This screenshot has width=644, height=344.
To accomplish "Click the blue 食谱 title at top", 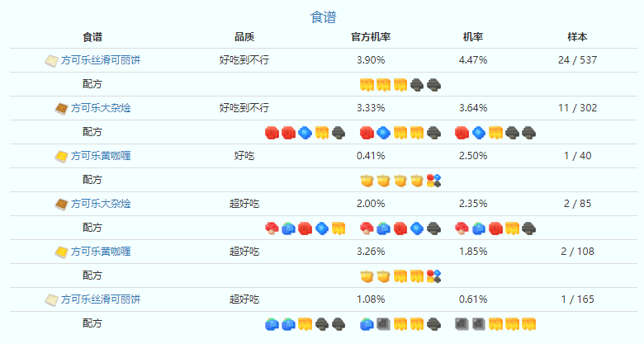I will point(323,16).
